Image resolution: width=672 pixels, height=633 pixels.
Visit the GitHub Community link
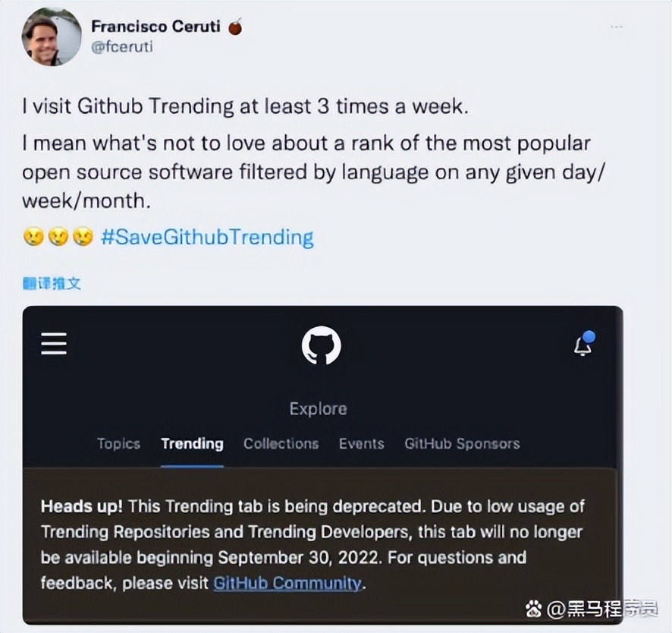pyautogui.click(x=287, y=584)
